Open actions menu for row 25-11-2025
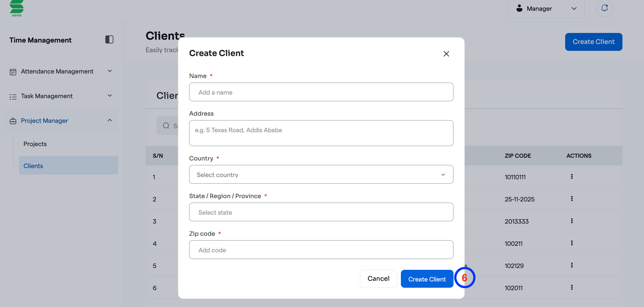The width and height of the screenshot is (644, 307). pyautogui.click(x=571, y=199)
